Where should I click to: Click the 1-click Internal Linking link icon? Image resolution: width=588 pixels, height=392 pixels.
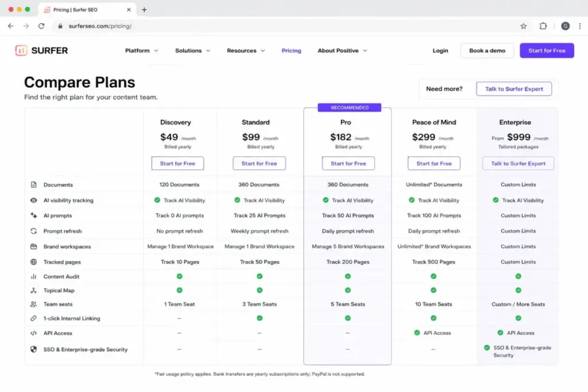pyautogui.click(x=34, y=318)
